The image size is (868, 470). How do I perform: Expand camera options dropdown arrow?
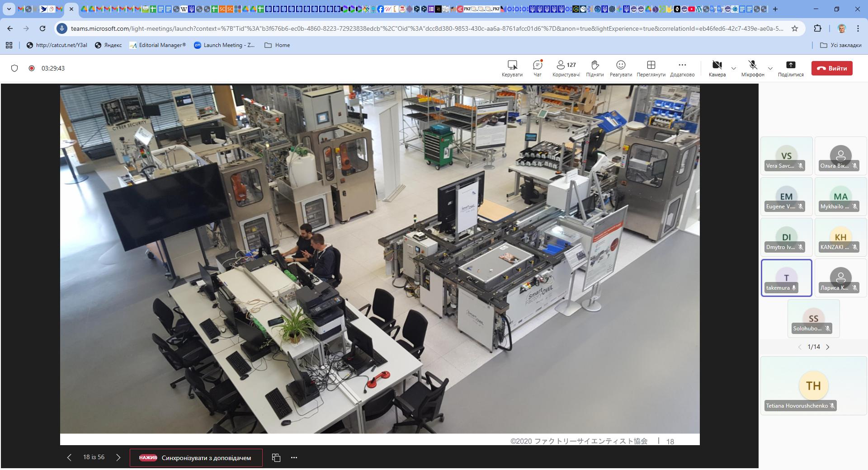734,69
